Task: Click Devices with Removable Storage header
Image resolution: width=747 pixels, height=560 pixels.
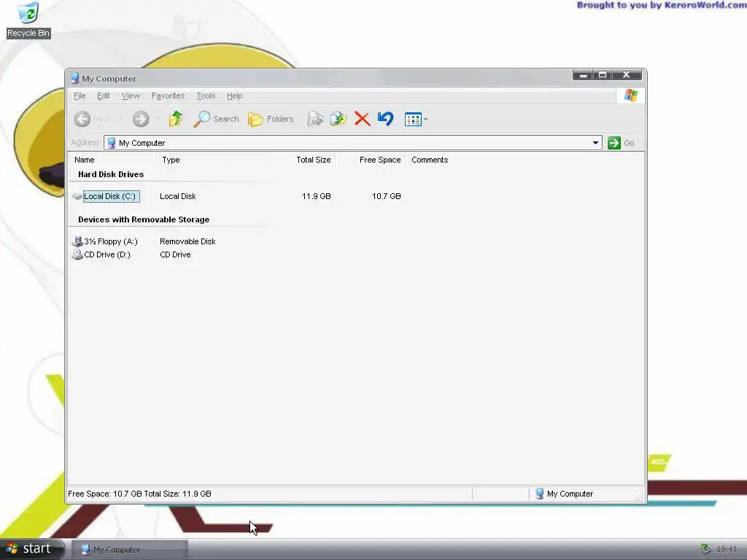Action: (144, 219)
